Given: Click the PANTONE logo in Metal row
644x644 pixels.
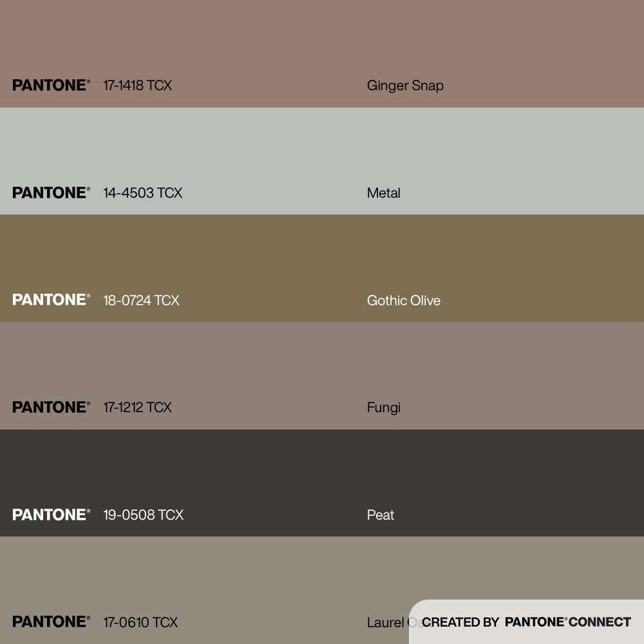Looking at the screenshot, I should [x=51, y=193].
